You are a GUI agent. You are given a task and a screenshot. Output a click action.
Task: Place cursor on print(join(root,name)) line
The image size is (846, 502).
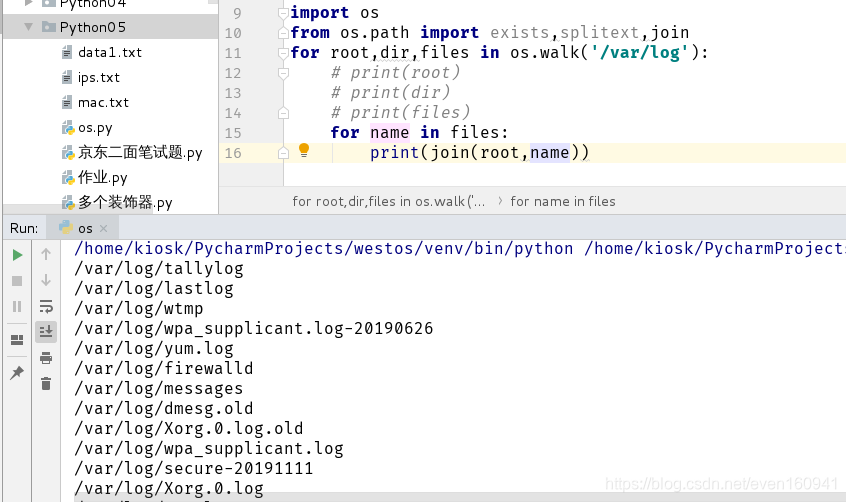tap(480, 153)
